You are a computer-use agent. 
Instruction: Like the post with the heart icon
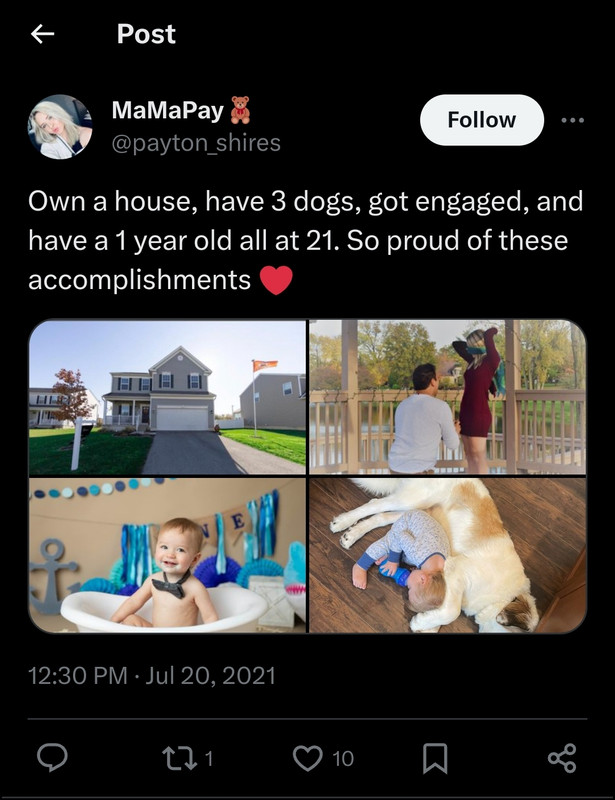coord(307,758)
